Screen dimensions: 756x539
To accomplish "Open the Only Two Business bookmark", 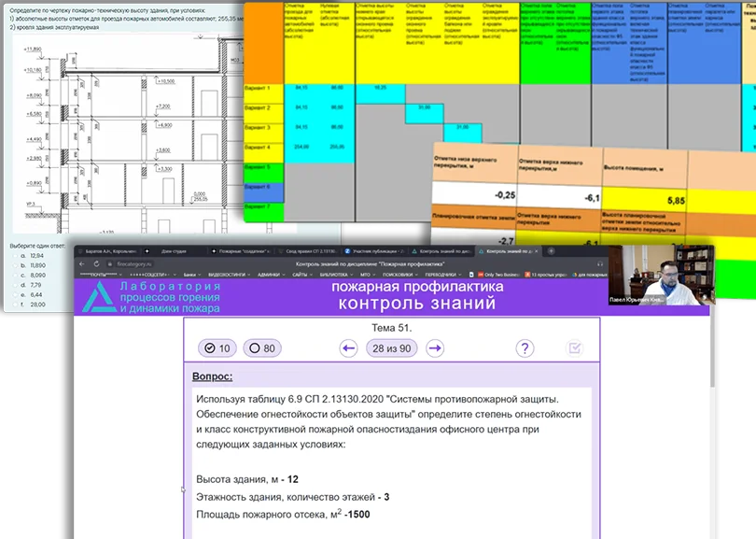I will 498,275.
